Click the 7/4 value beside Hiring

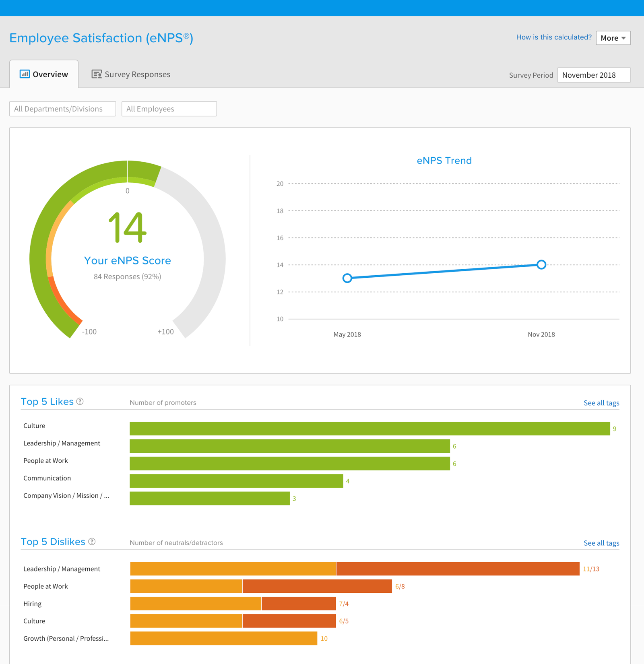(x=344, y=604)
